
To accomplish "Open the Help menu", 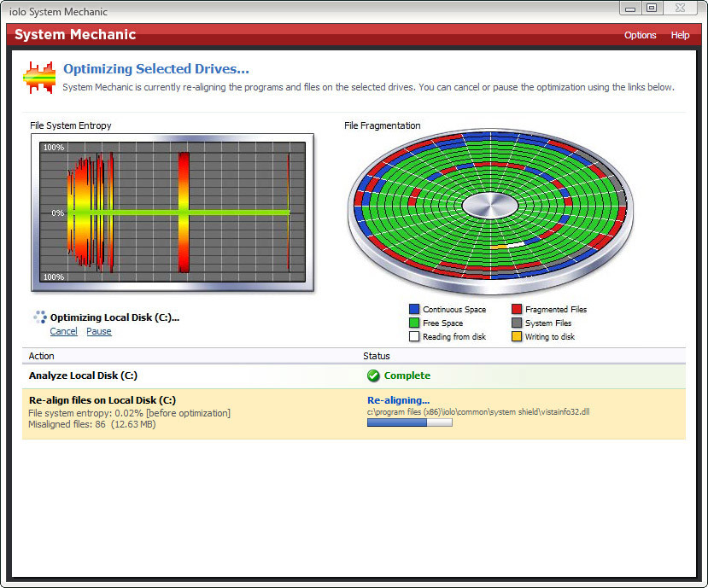I will pyautogui.click(x=680, y=35).
